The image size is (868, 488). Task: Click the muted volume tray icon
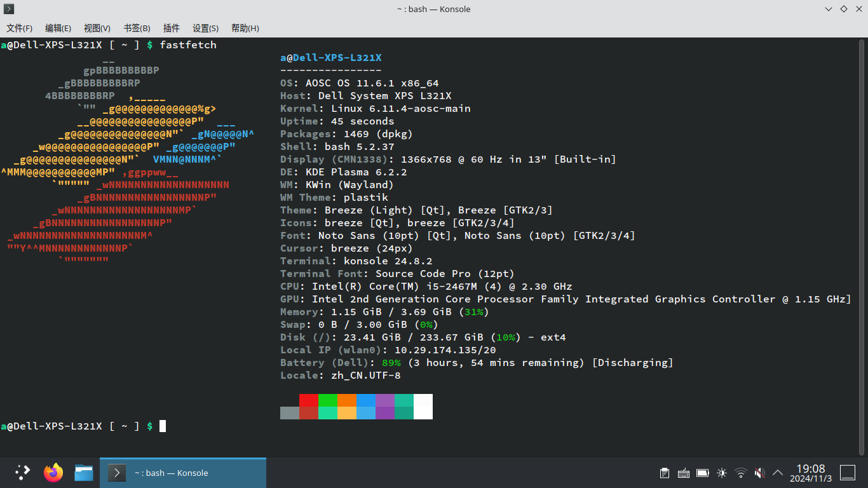[759, 473]
